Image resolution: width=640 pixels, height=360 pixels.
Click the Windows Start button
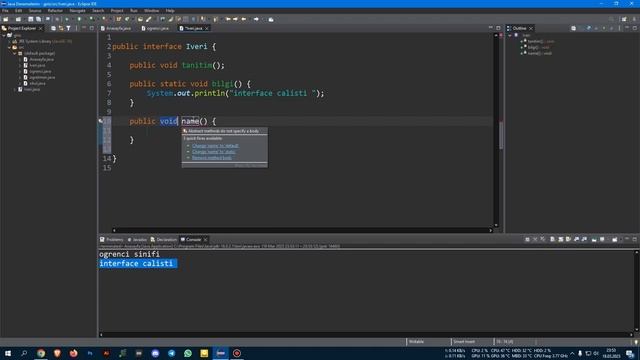[x=8, y=353]
